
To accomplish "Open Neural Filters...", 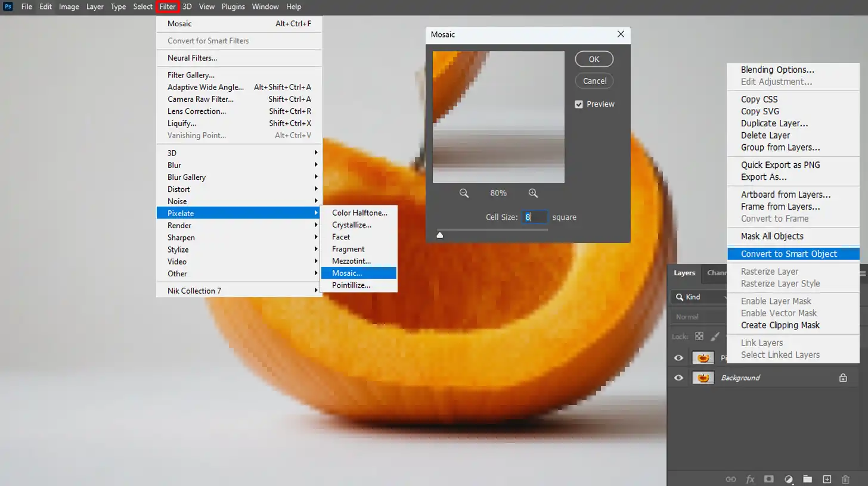I will [239, 58].
